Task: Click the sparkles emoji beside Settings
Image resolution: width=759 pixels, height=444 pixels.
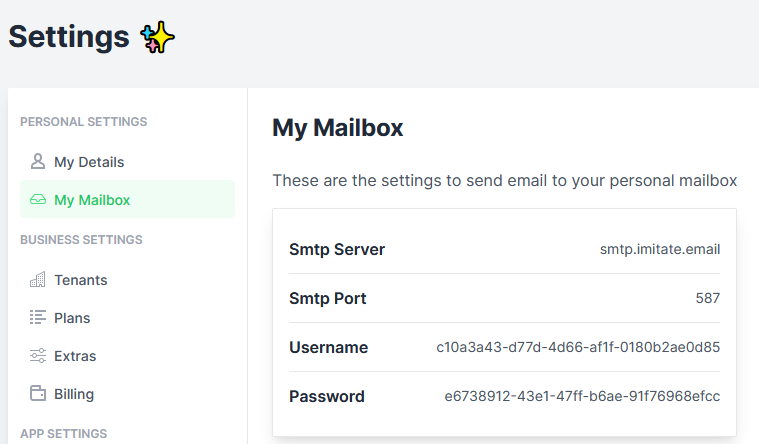Action: coord(157,37)
